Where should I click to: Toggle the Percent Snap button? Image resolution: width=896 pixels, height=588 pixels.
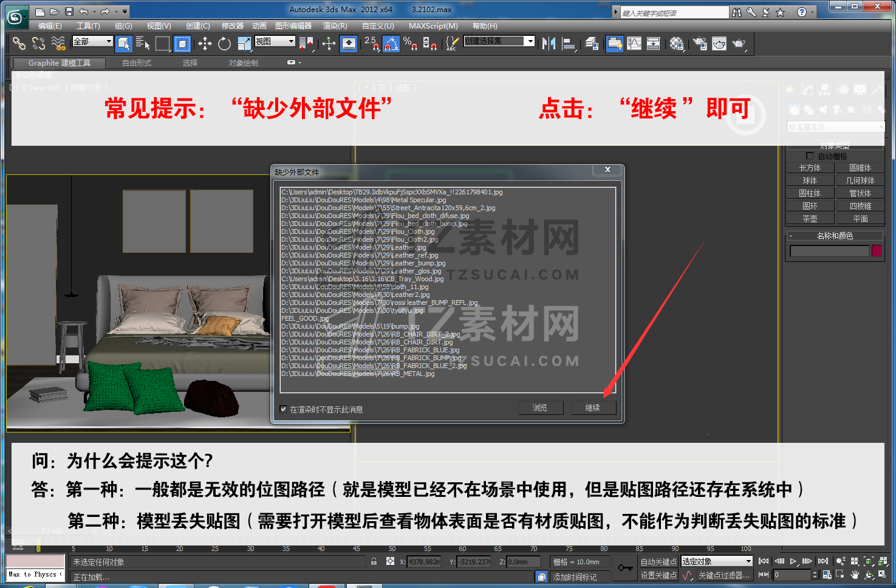410,43
